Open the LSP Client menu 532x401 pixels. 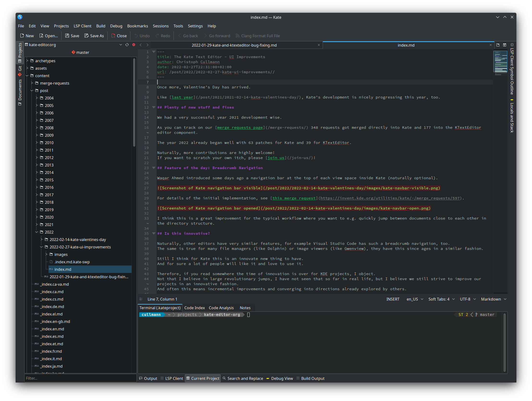point(83,26)
